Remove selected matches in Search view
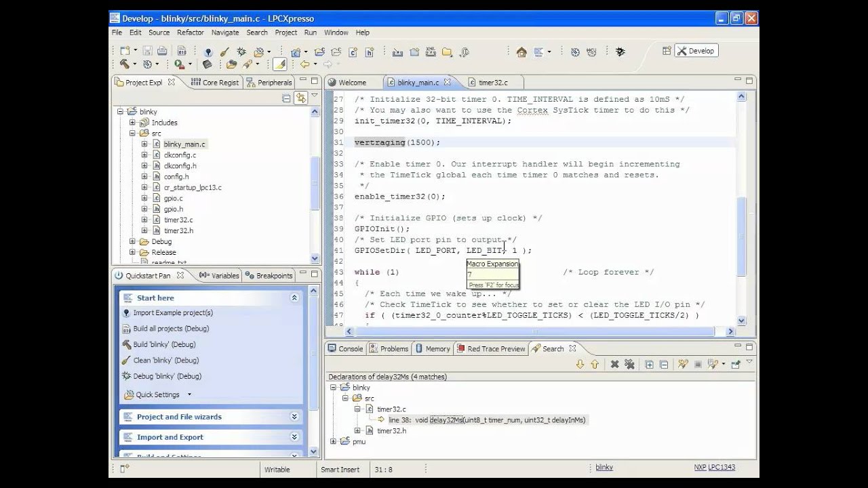868x488 pixels. point(614,365)
